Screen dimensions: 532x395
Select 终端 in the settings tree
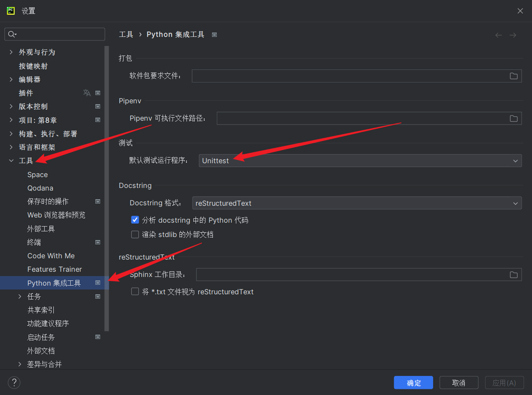[34, 242]
